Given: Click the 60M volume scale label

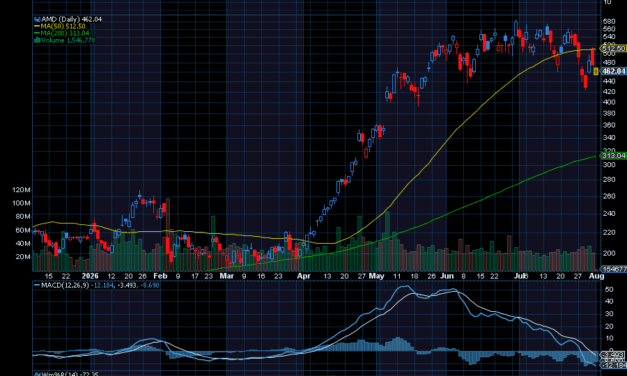Looking at the screenshot, I should coord(22,230).
